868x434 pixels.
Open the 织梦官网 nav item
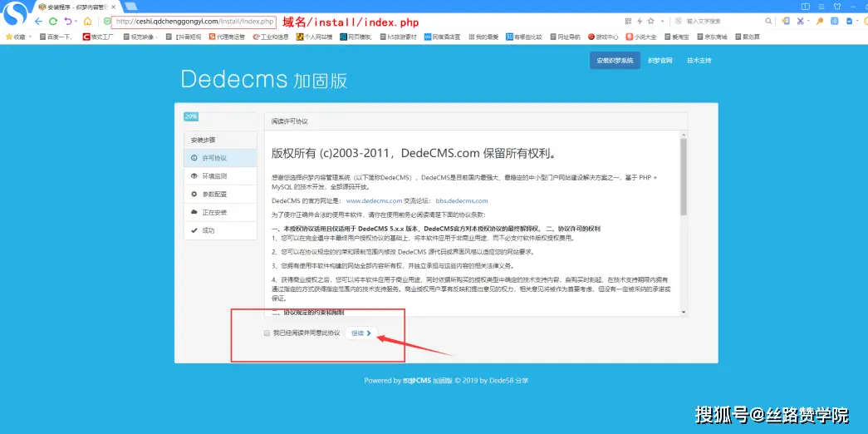[x=660, y=61]
